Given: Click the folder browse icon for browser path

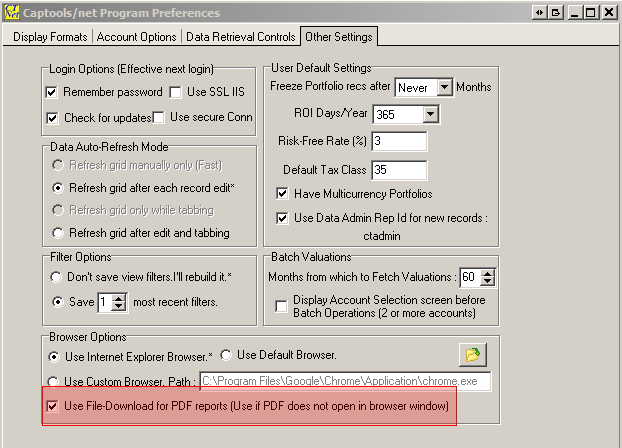Looking at the screenshot, I should [472, 354].
